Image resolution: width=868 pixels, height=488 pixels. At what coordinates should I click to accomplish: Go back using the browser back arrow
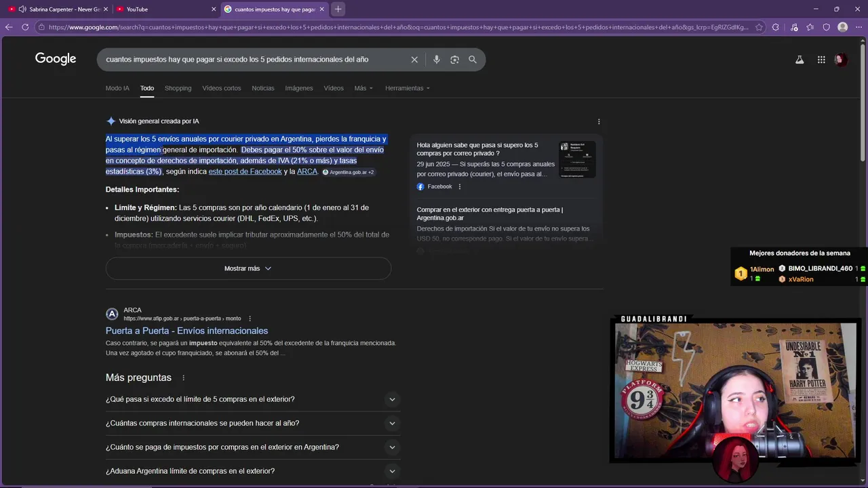9,27
